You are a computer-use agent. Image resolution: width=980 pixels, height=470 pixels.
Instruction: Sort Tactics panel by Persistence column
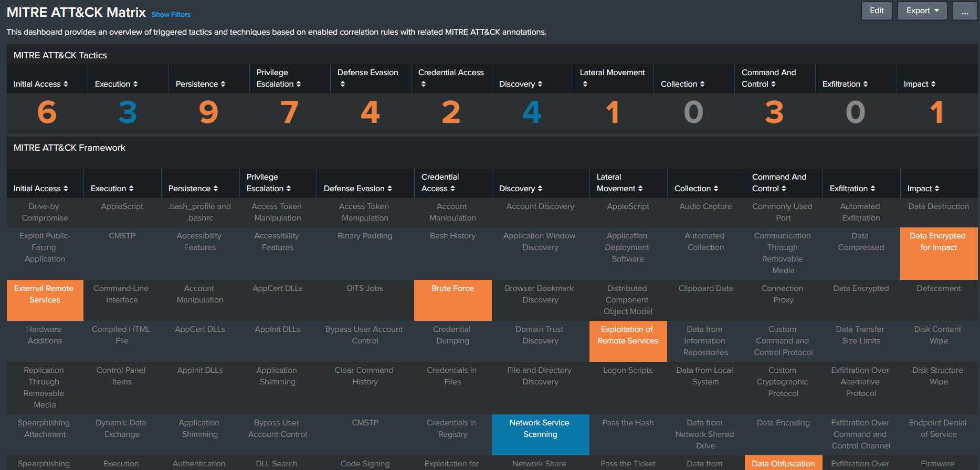tap(201, 84)
